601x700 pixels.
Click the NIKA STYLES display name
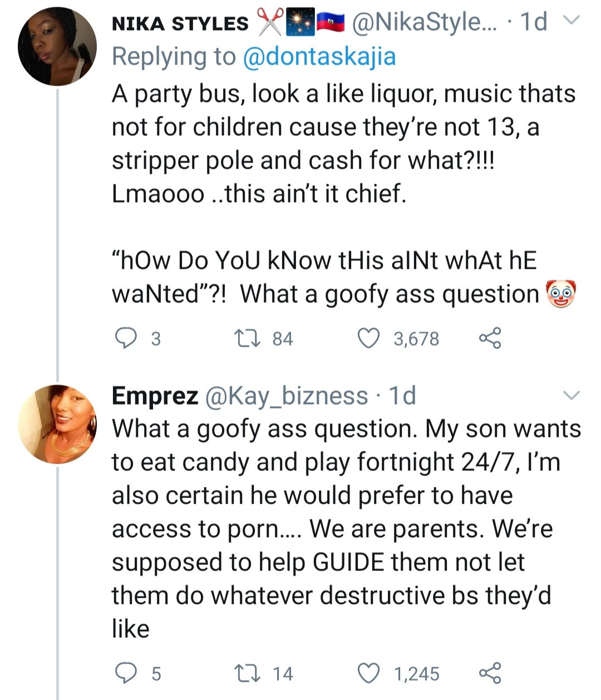[180, 23]
